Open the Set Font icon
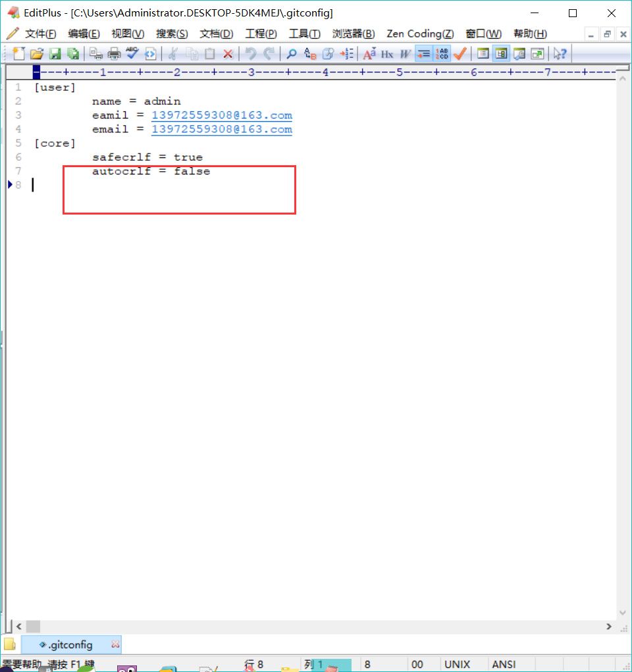The width and height of the screenshot is (632, 672). 369,53
